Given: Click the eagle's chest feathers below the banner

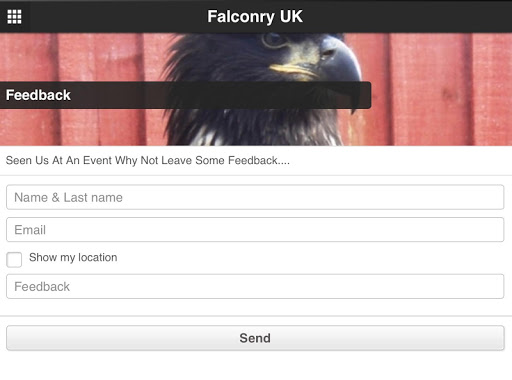Looking at the screenshot, I should (253, 128).
